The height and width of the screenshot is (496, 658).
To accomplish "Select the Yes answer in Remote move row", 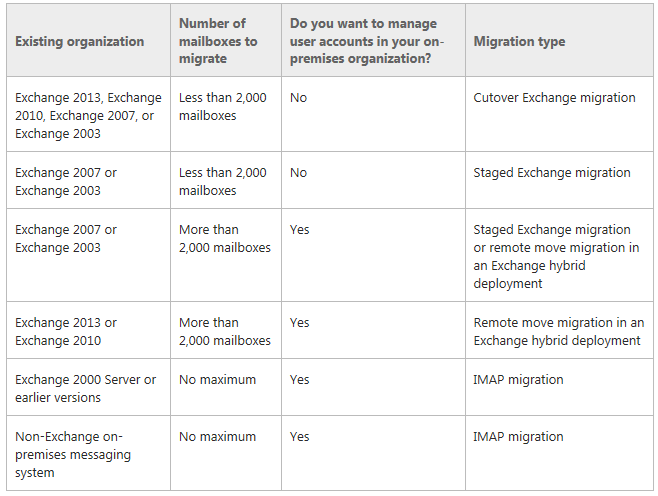I will [x=299, y=322].
